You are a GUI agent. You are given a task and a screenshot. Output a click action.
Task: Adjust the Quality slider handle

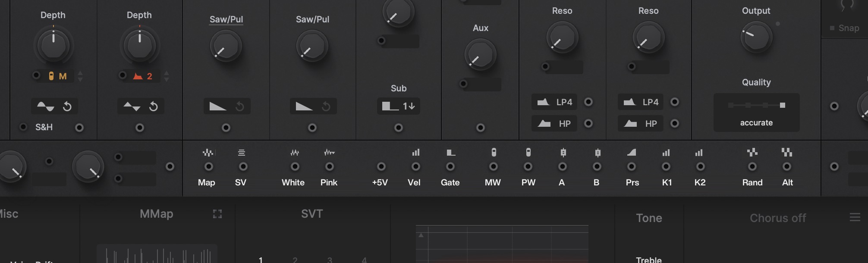click(783, 105)
